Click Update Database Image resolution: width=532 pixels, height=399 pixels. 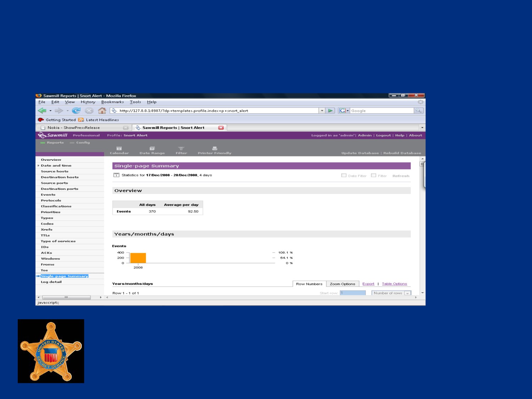(360, 153)
